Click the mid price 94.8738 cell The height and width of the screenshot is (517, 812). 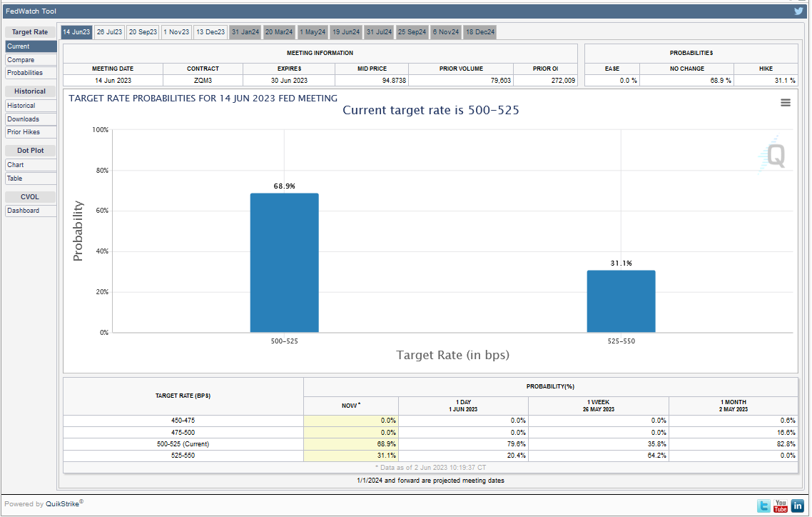click(x=372, y=80)
